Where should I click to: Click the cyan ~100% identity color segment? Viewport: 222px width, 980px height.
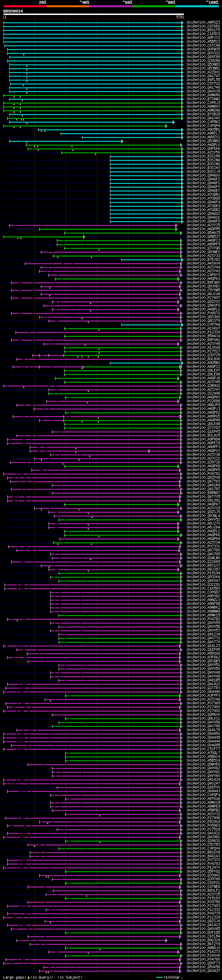(197, 6)
